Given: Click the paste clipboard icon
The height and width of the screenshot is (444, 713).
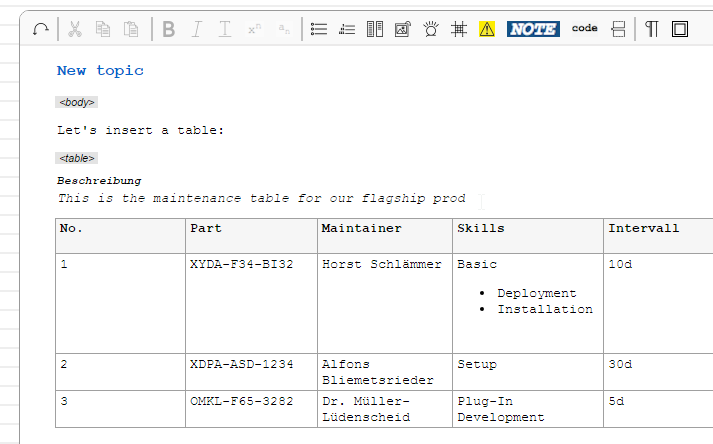Looking at the screenshot, I should [131, 29].
